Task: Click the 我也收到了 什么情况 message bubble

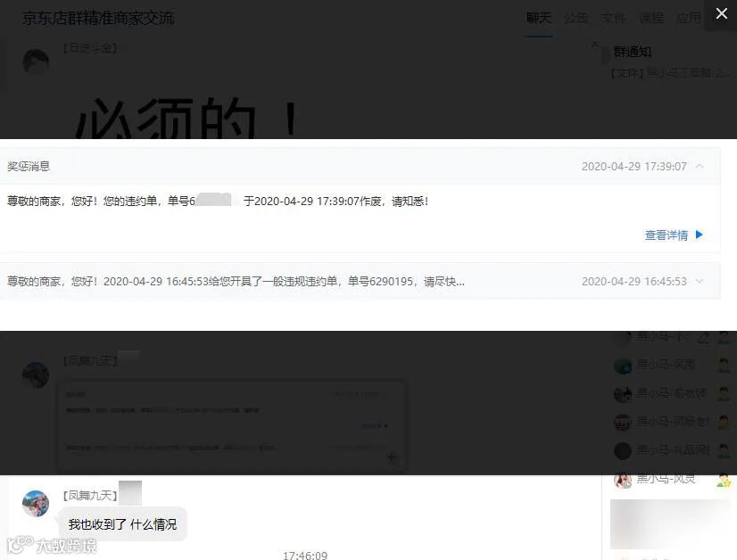Action: point(122,524)
